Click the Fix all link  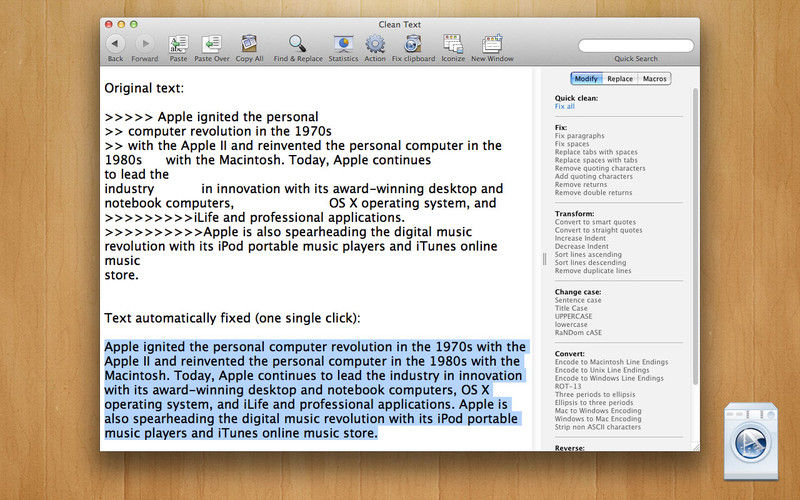coord(564,107)
